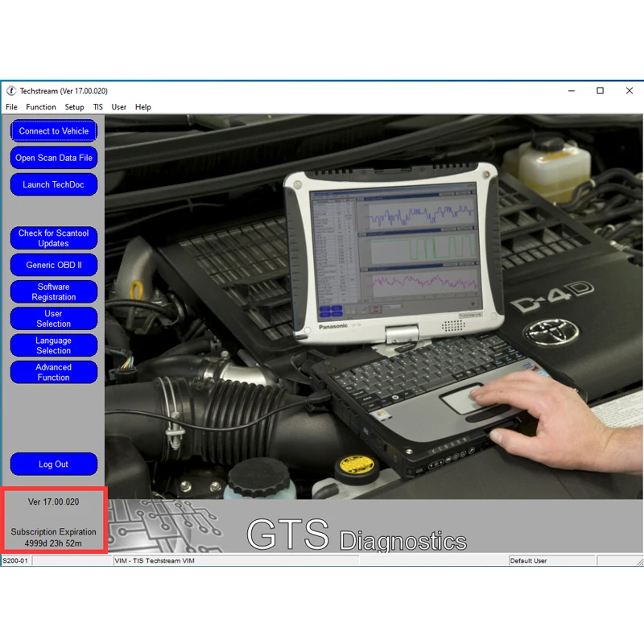The image size is (644, 644).
Task: Minimize the Techstream window
Action: click(572, 90)
